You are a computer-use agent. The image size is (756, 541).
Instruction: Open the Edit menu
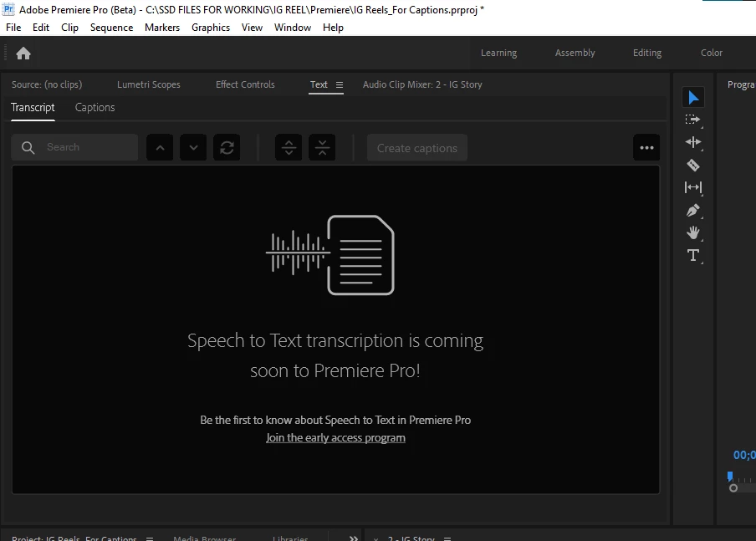pos(41,28)
